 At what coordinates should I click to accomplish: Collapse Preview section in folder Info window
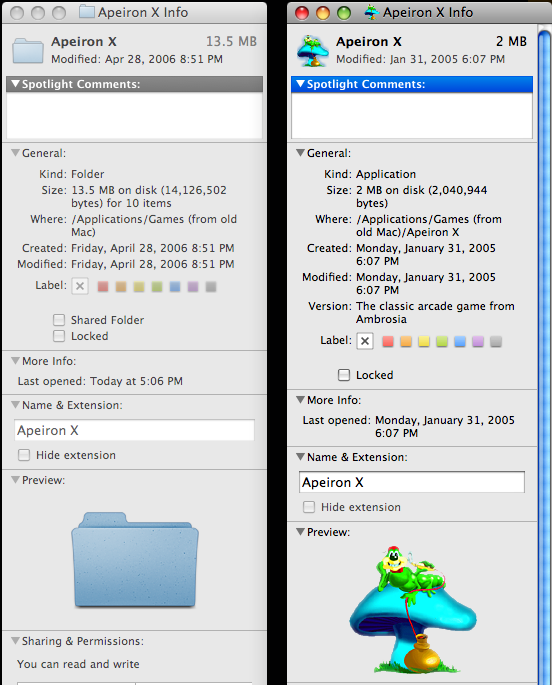click(15, 480)
